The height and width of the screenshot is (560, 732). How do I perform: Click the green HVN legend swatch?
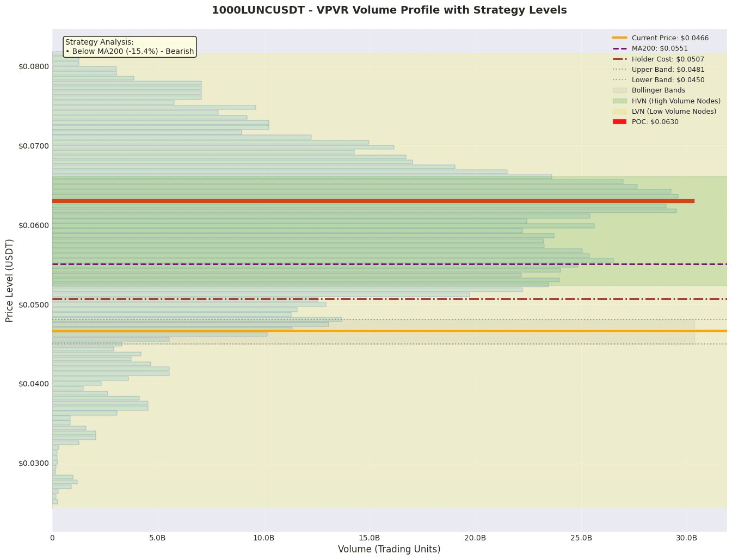click(x=620, y=101)
